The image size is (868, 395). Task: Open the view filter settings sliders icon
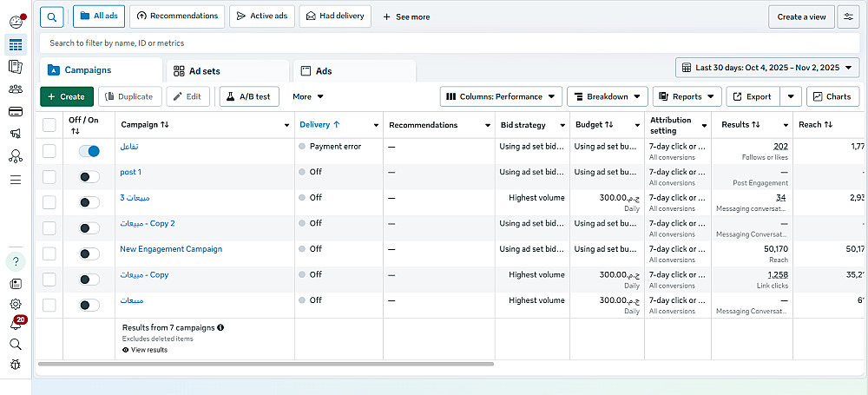point(848,16)
